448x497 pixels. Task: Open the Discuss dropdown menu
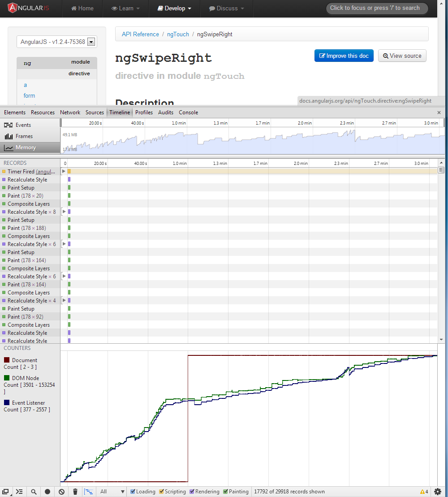227,8
